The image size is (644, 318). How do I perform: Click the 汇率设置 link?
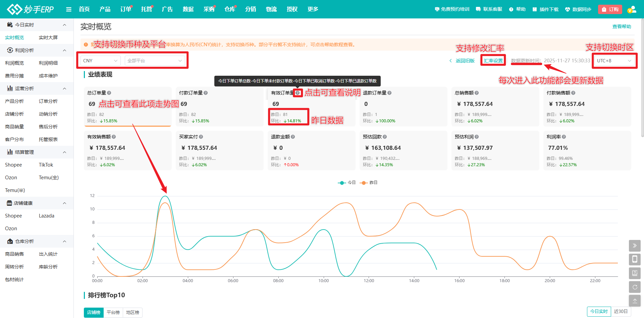[x=493, y=61]
